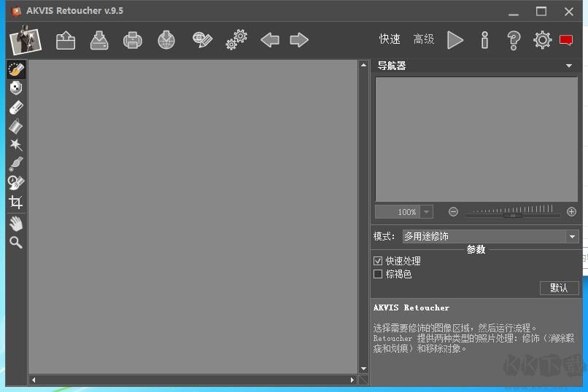This screenshot has width=588, height=392.
Task: Select the magic wand tool
Action: pos(16,144)
